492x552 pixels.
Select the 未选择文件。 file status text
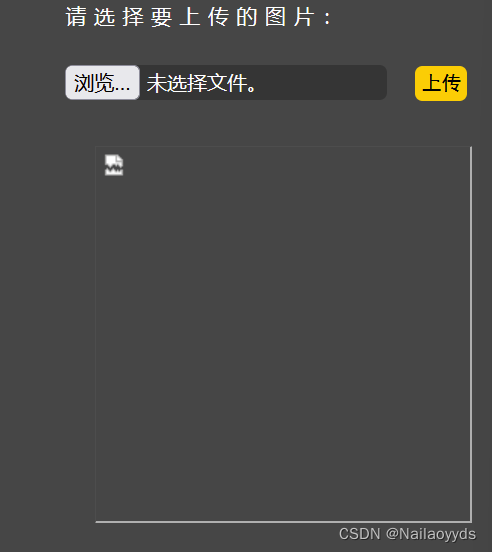click(x=201, y=83)
